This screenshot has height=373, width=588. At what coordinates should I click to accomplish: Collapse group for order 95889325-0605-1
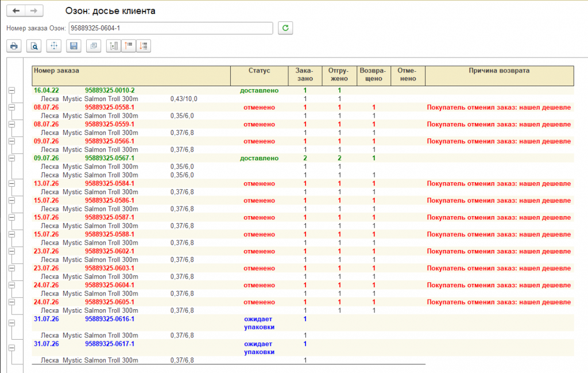12,302
